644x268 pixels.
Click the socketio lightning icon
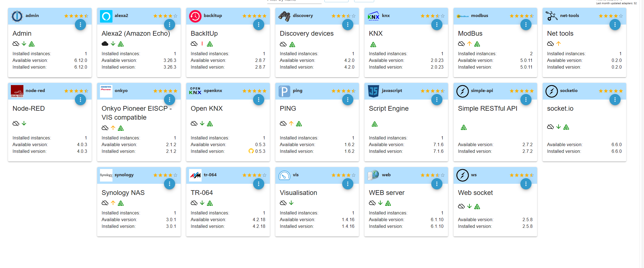pyautogui.click(x=552, y=91)
